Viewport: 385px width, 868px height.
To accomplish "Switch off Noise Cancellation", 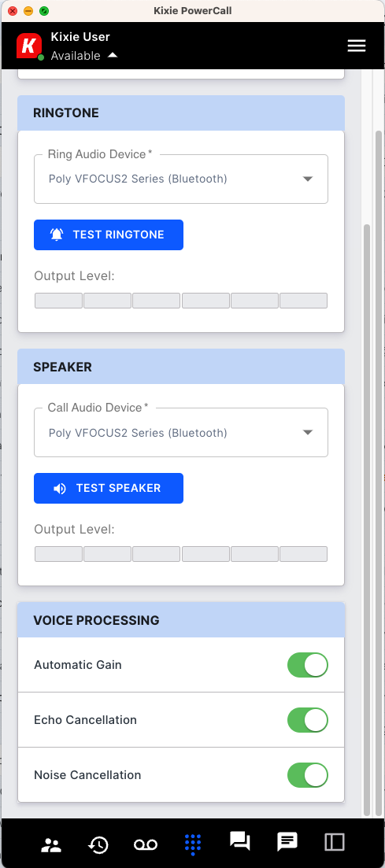I will point(307,775).
